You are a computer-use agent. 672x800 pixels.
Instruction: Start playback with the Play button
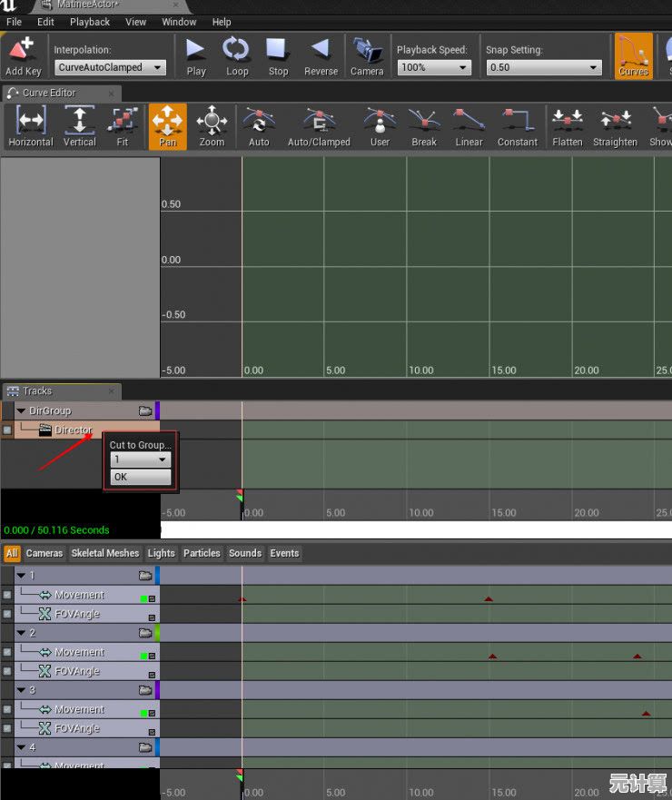click(x=196, y=56)
